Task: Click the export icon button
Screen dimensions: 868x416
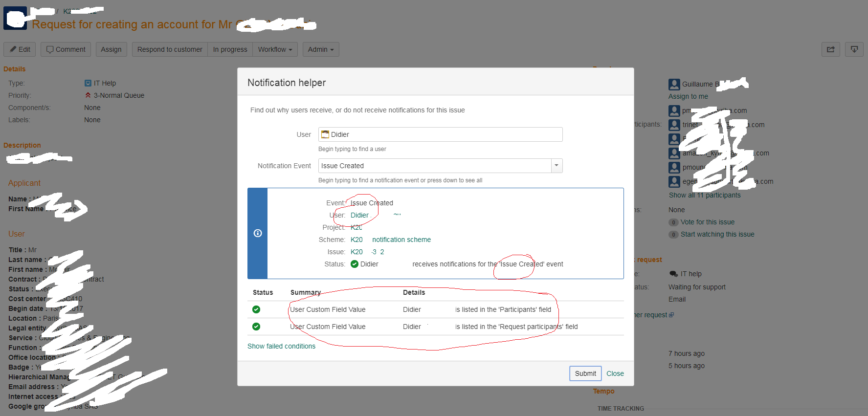Action: tap(854, 49)
